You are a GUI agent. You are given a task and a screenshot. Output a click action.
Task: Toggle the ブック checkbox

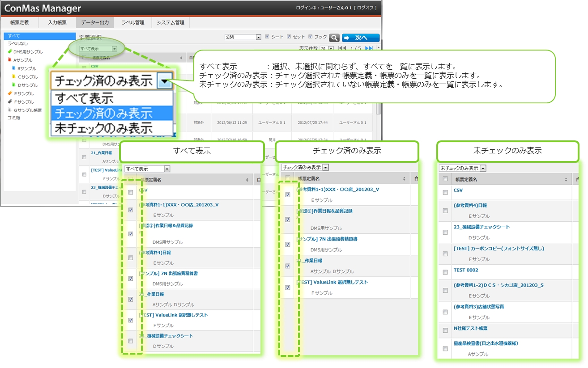click(310, 37)
